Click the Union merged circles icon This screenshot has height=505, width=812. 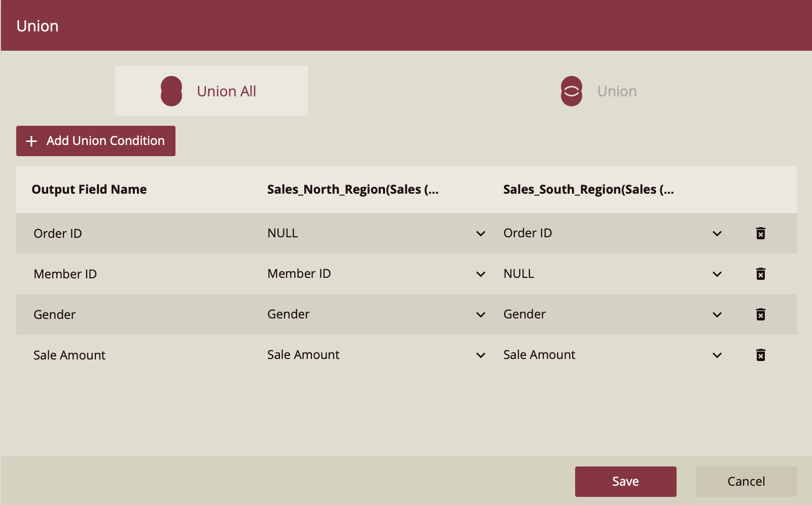tap(571, 91)
